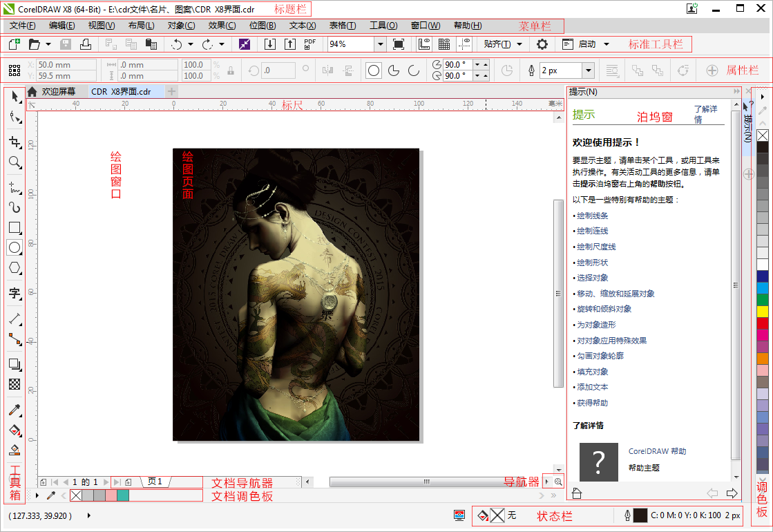Select the Color Eyedropper tool

tap(15, 410)
